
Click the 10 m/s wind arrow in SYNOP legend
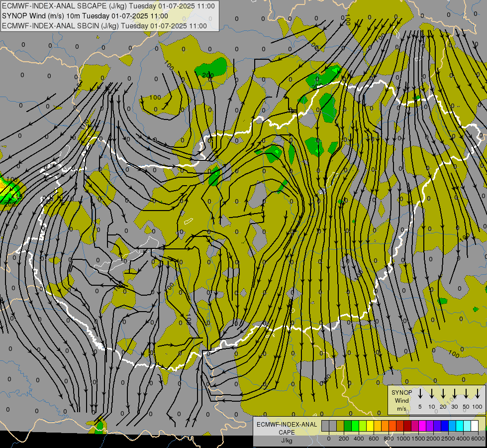[431, 393]
